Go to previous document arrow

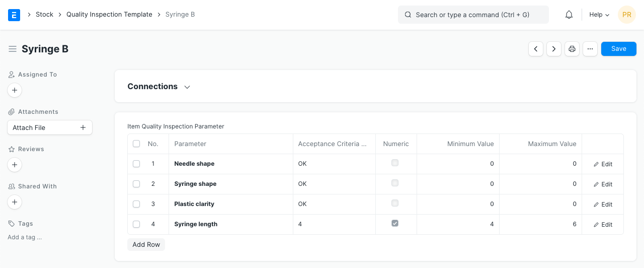536,49
